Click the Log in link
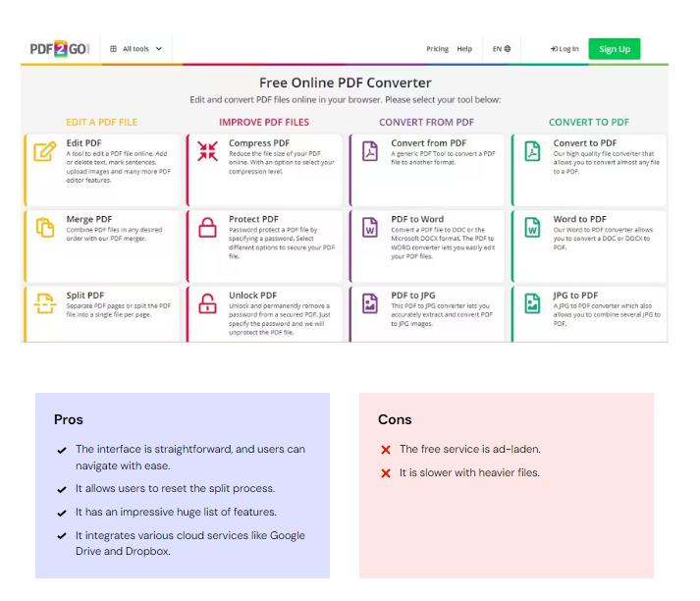Viewport: 700px width, 601px height. click(x=565, y=49)
